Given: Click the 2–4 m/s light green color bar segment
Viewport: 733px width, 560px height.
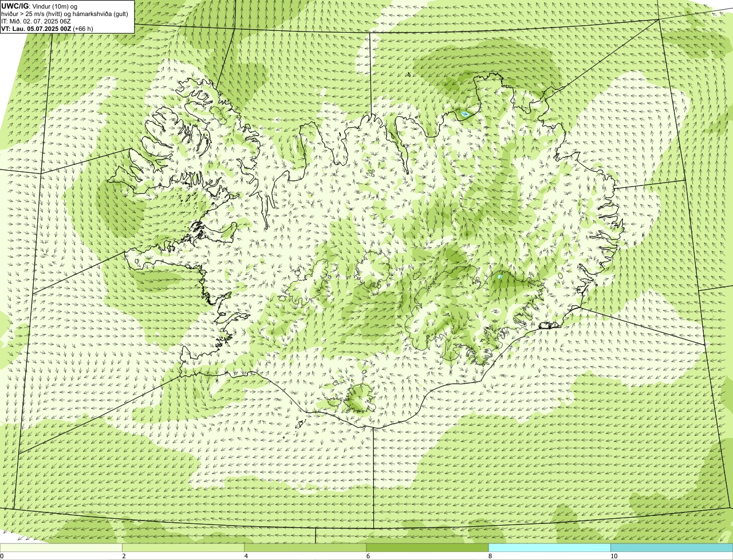Looking at the screenshot, I should tap(183, 548).
